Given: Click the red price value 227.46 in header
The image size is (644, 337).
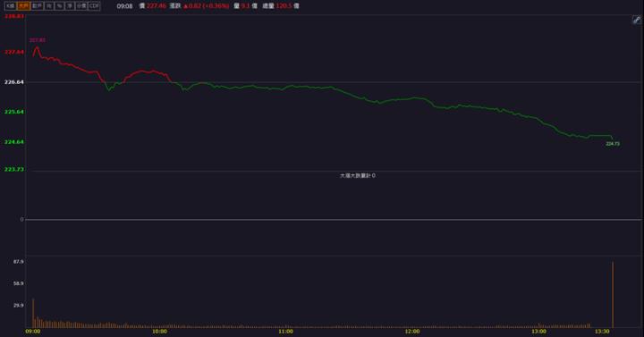Looking at the screenshot, I should click(x=157, y=5).
